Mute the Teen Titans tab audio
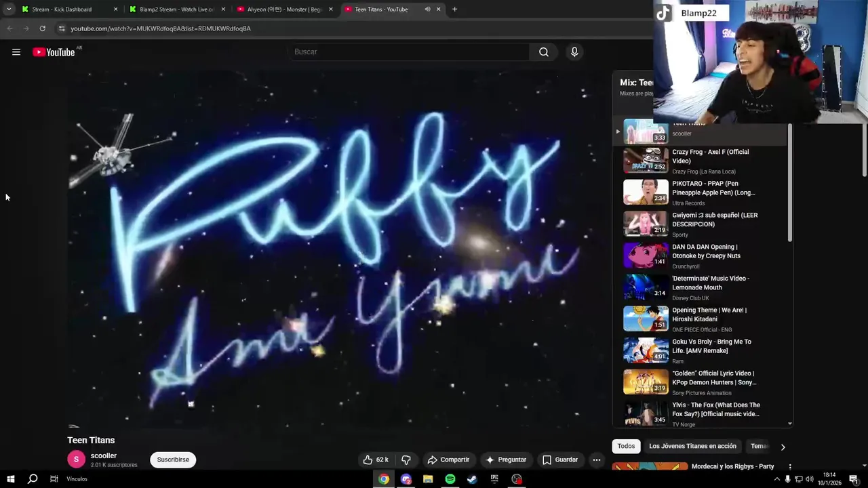Image resolution: width=868 pixels, height=488 pixels. pos(427,9)
